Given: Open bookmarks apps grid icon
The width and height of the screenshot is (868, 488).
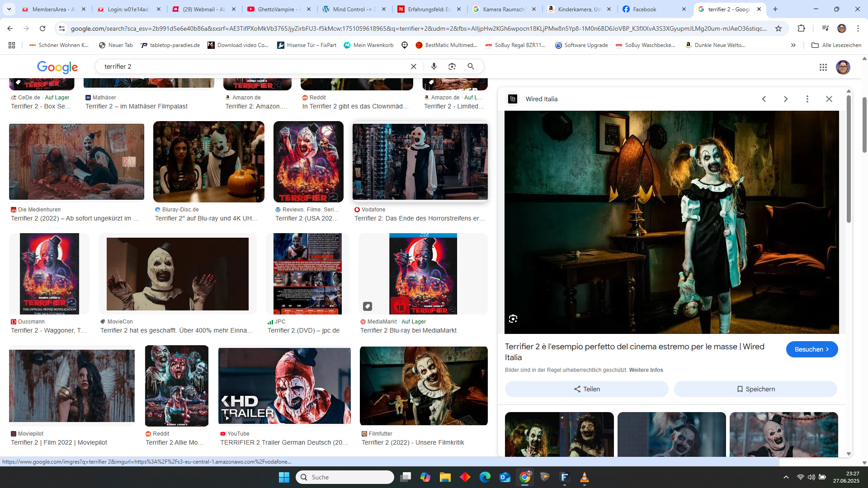Looking at the screenshot, I should pyautogui.click(x=12, y=45).
